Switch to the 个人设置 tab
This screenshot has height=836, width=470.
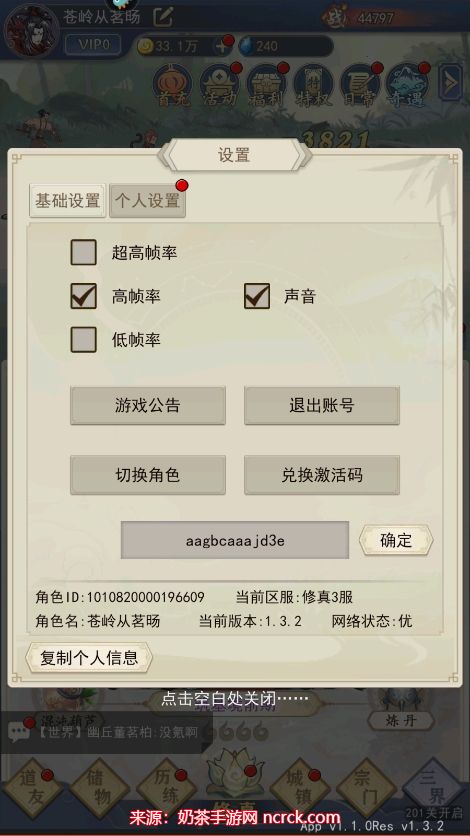pyautogui.click(x=148, y=201)
